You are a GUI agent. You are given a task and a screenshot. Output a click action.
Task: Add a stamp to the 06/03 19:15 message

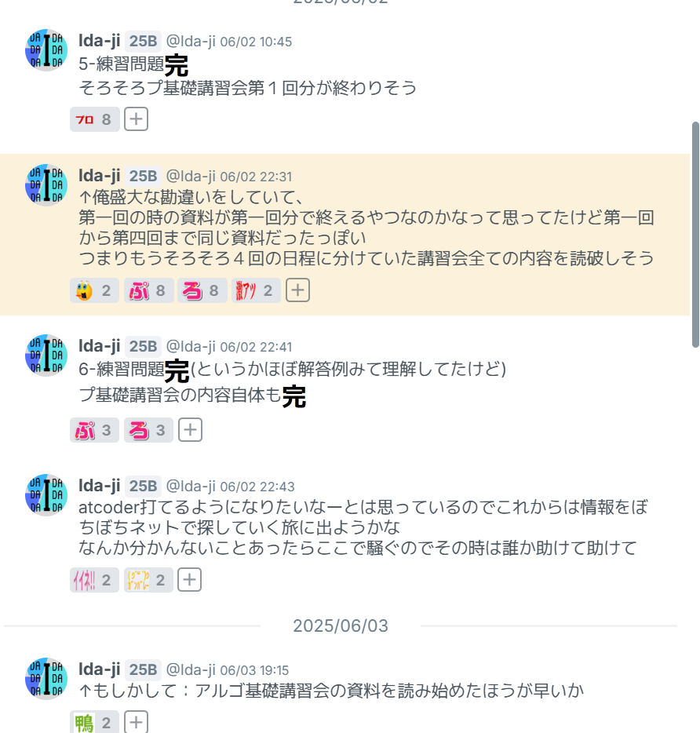pos(136,722)
